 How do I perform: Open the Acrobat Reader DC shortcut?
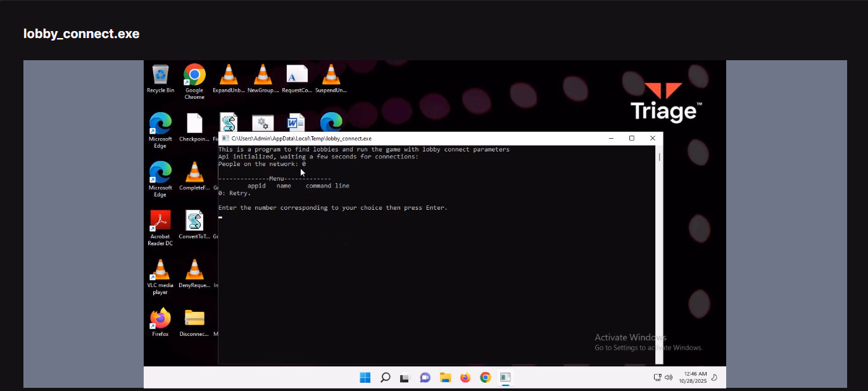(x=160, y=222)
